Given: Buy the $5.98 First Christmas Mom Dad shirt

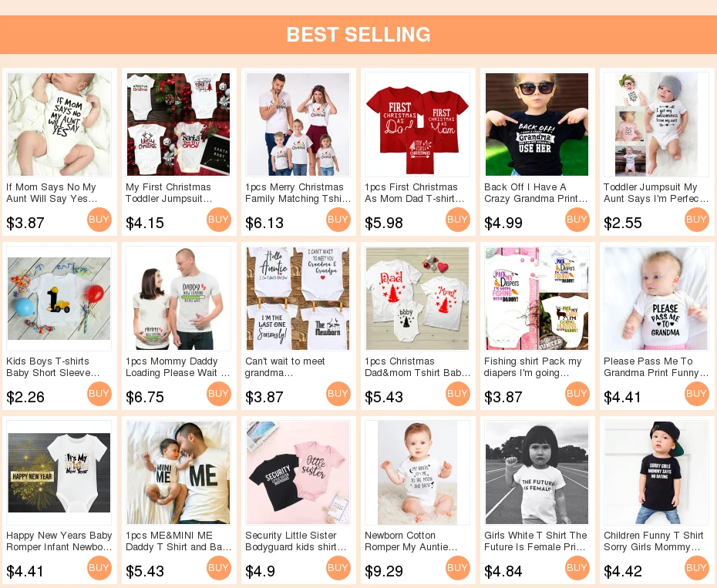Looking at the screenshot, I should coord(458,220).
